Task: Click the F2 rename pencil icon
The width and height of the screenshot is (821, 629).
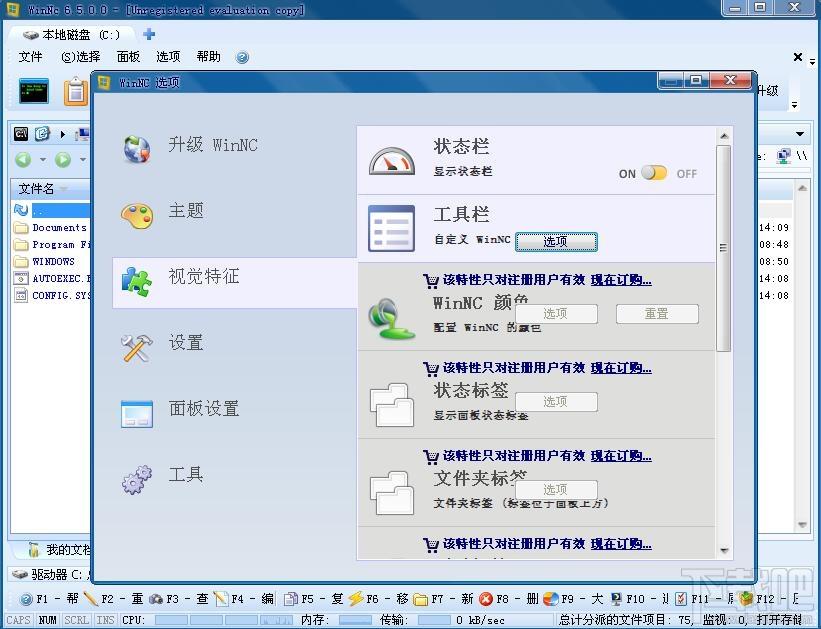Action: [x=91, y=598]
